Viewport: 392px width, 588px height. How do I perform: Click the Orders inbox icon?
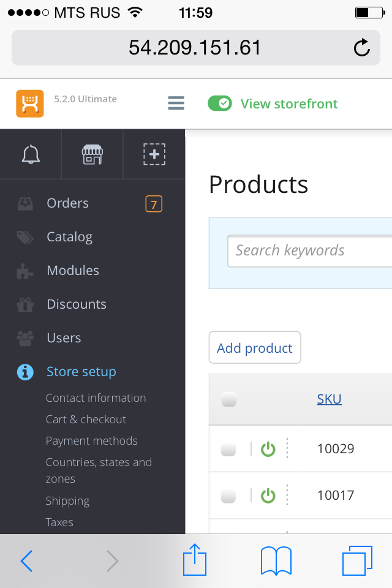tap(25, 203)
